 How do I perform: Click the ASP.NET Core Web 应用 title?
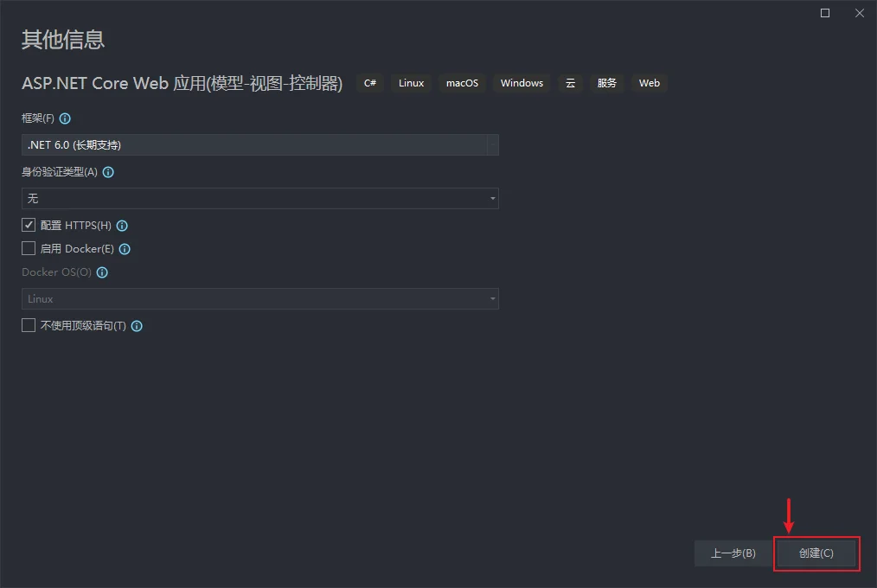[x=182, y=83]
